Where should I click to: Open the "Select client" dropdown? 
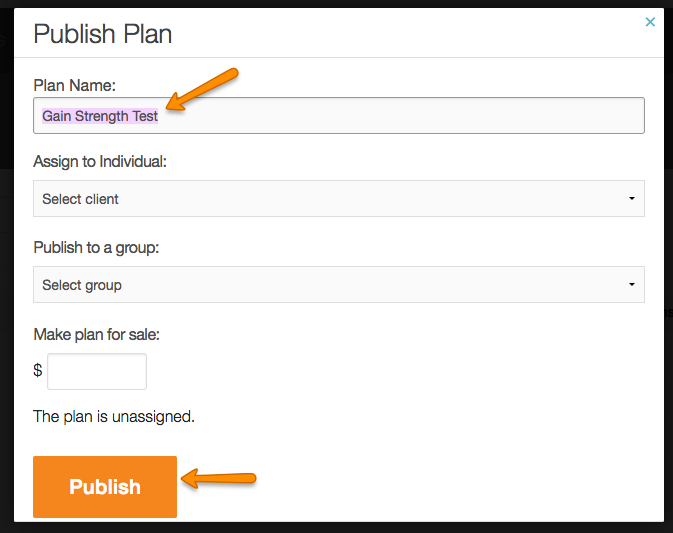click(x=338, y=198)
